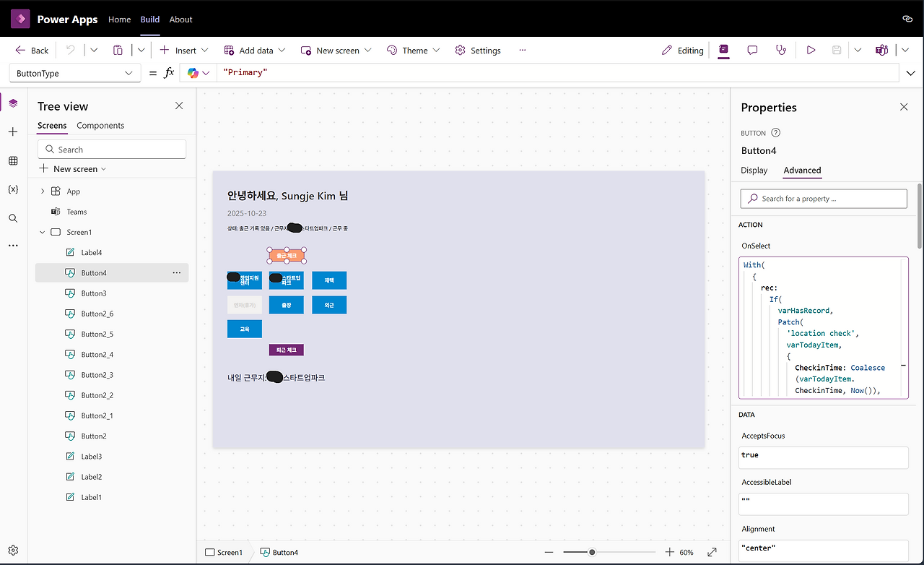Viewport: 924px width, 565px height.
Task: Click New screen in the Tree view panel
Action: (x=73, y=168)
